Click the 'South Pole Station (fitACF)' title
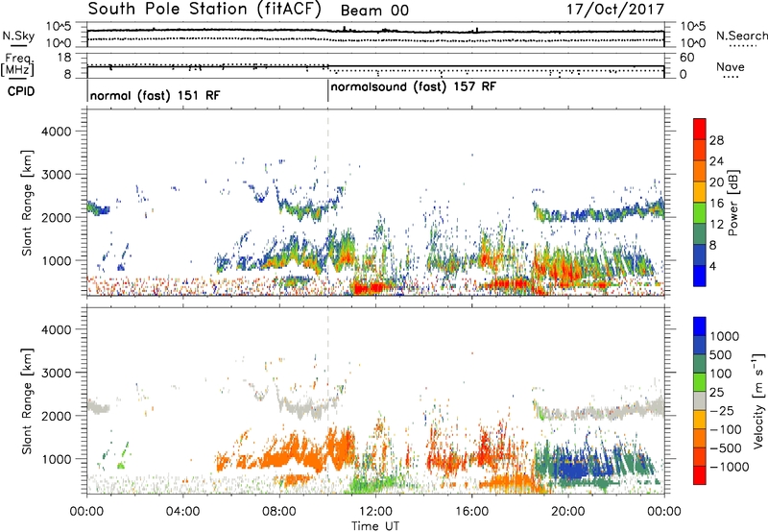The image size is (768, 532). [x=204, y=10]
